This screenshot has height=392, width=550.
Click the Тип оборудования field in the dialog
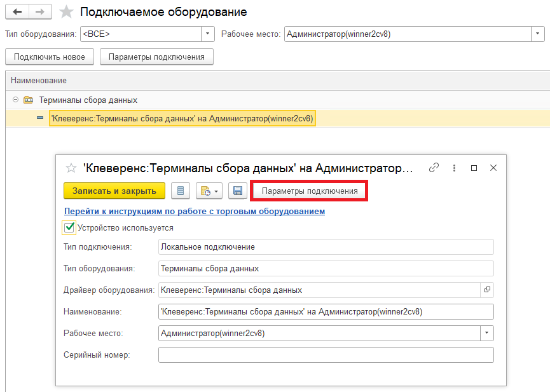pyautogui.click(x=326, y=269)
